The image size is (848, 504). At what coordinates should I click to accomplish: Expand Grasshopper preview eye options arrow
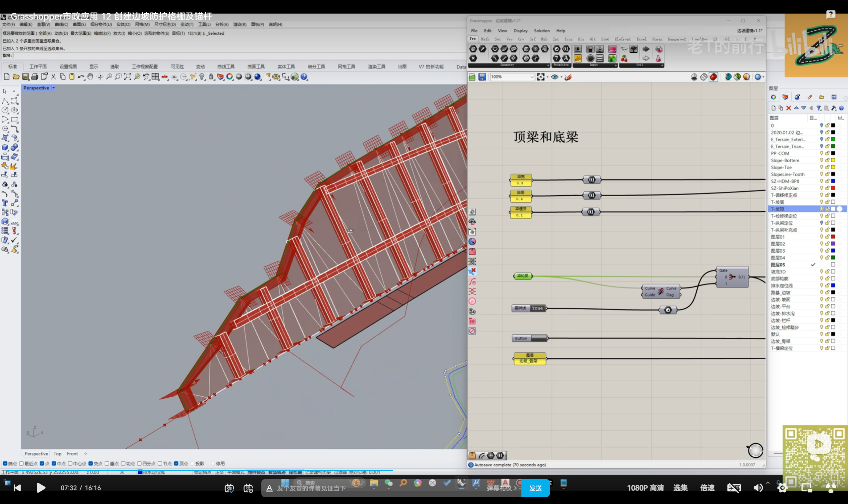(x=561, y=77)
